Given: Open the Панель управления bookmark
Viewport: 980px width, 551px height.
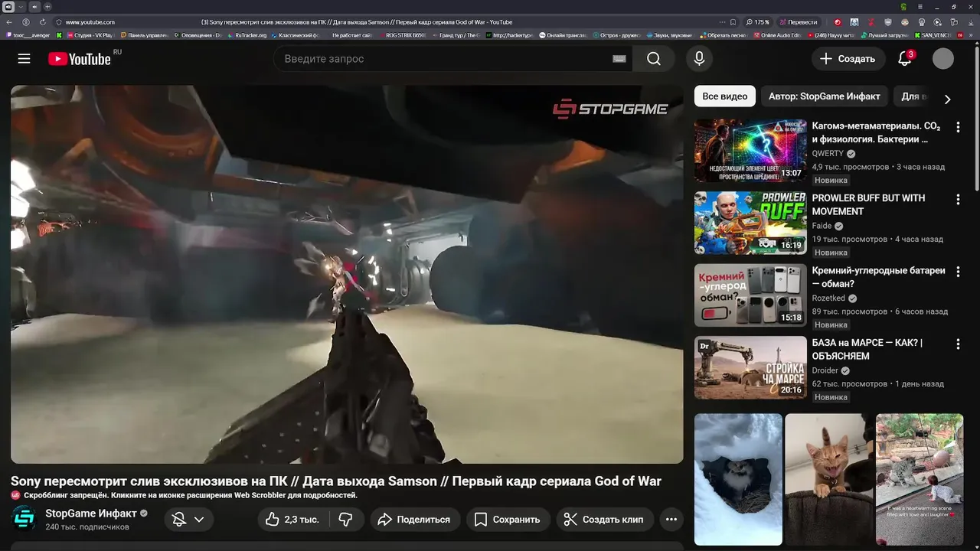Looking at the screenshot, I should pos(143,35).
